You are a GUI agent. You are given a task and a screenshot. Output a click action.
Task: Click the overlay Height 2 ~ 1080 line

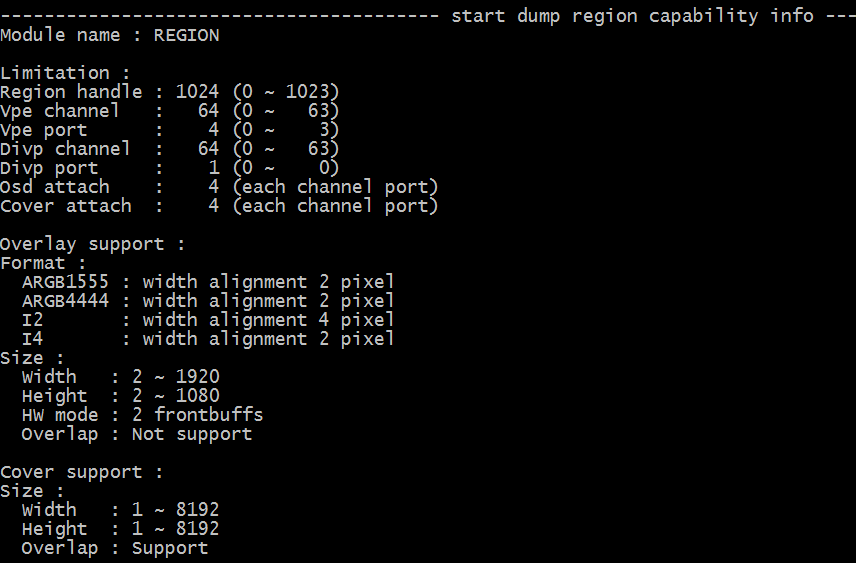(x=121, y=396)
